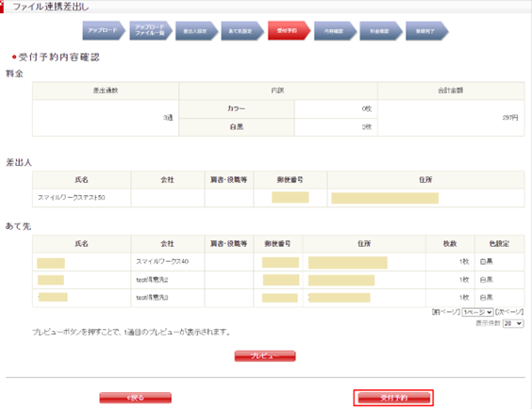Select the アップロードファイル一覧 step arrow
The width and height of the screenshot is (532, 409).
click(151, 31)
